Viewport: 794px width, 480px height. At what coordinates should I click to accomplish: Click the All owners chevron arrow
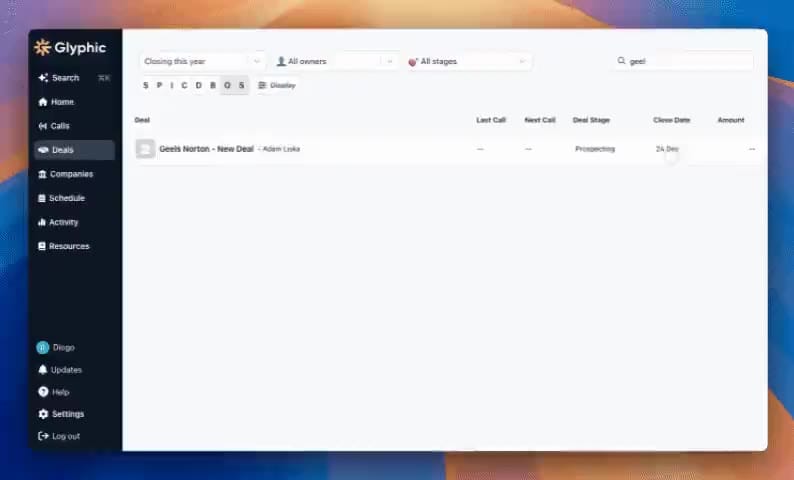[x=389, y=61]
